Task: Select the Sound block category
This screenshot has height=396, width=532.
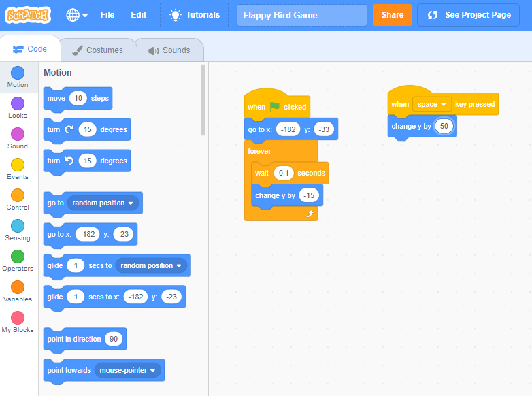Action: 18,138
